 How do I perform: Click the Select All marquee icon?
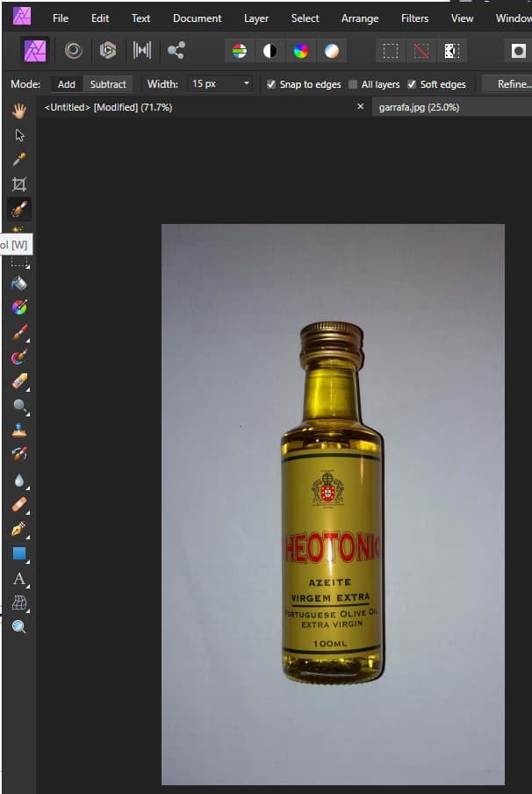click(x=391, y=51)
